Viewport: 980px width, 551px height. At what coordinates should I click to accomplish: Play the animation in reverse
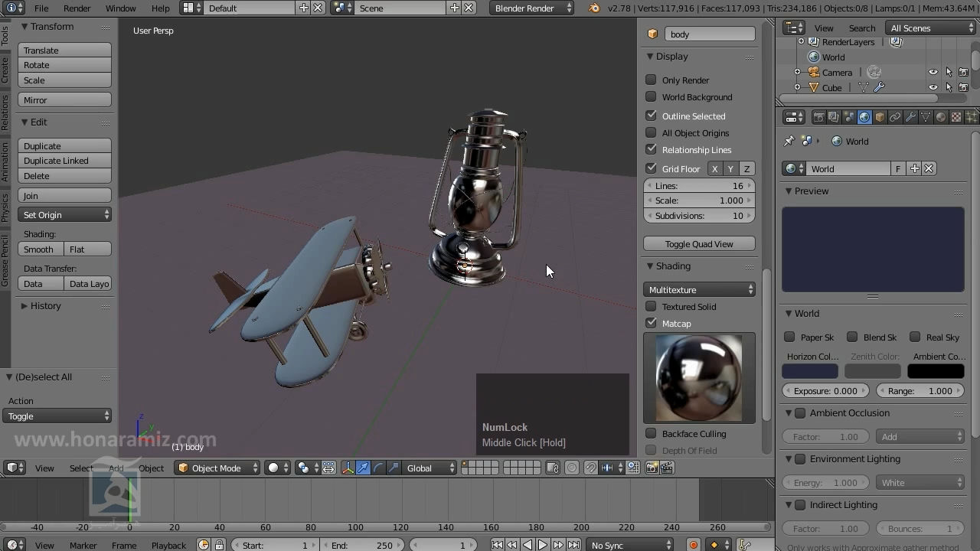pos(528,545)
